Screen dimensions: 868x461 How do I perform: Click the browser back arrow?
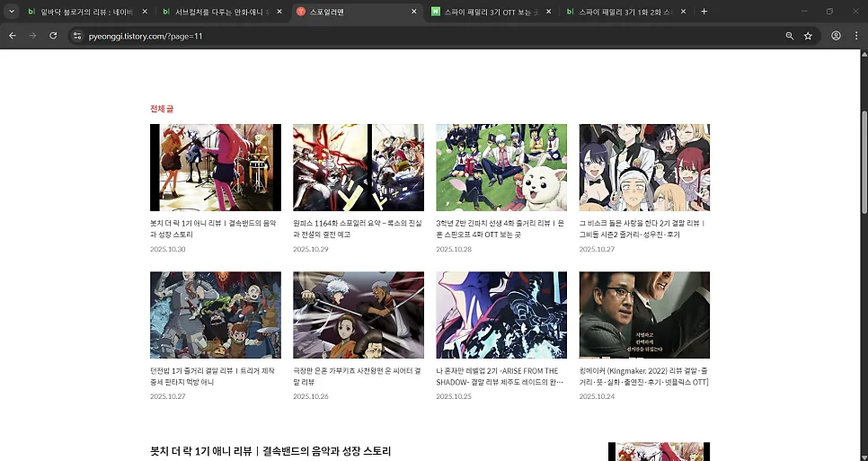[x=13, y=35]
